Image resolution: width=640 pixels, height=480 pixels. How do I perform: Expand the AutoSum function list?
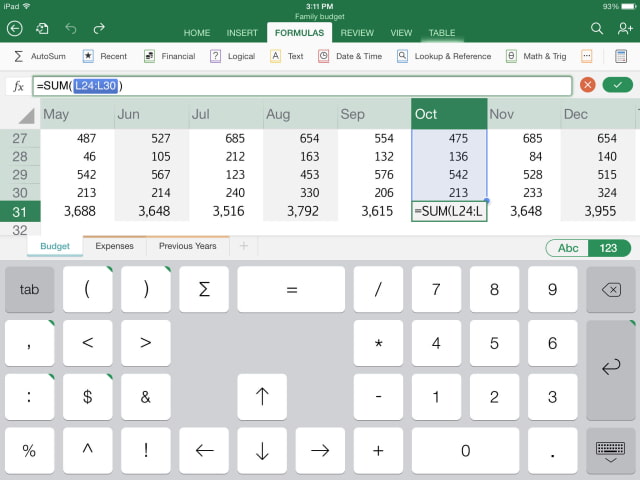point(40,57)
